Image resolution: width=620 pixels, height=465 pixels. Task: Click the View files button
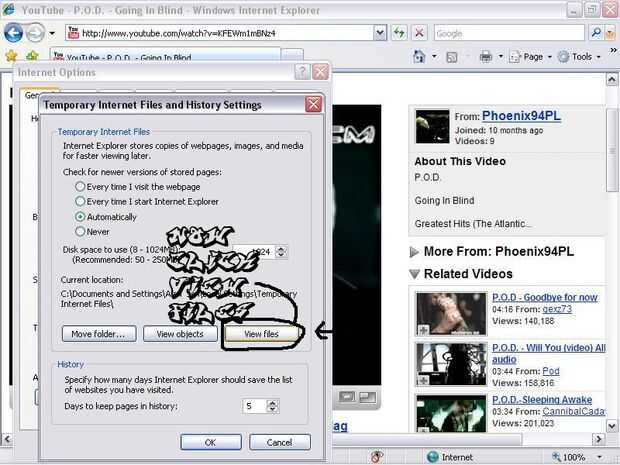point(261,334)
